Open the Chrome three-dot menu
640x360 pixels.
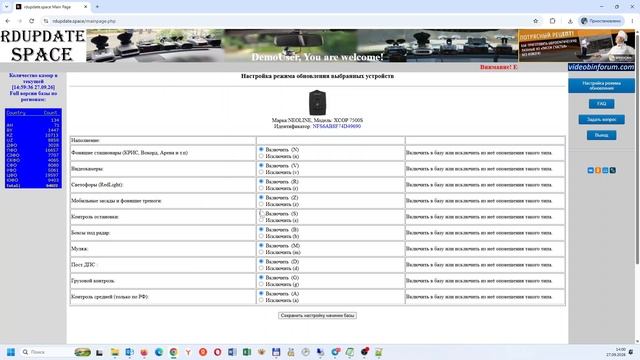point(633,21)
